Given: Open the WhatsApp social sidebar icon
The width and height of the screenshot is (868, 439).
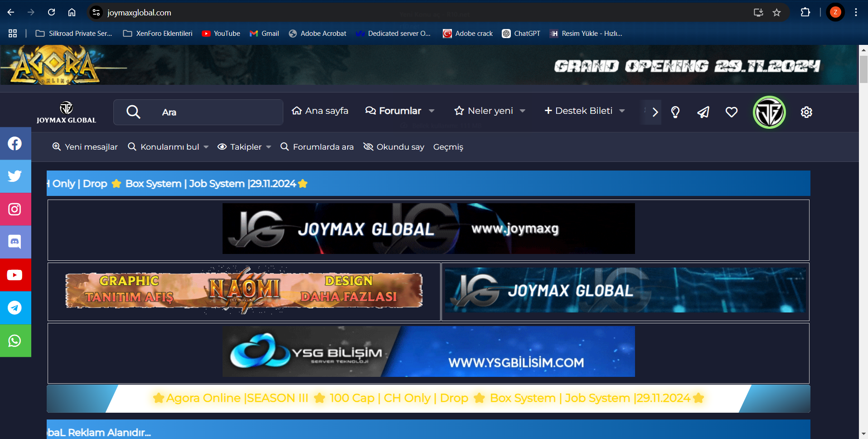Looking at the screenshot, I should click(15, 341).
